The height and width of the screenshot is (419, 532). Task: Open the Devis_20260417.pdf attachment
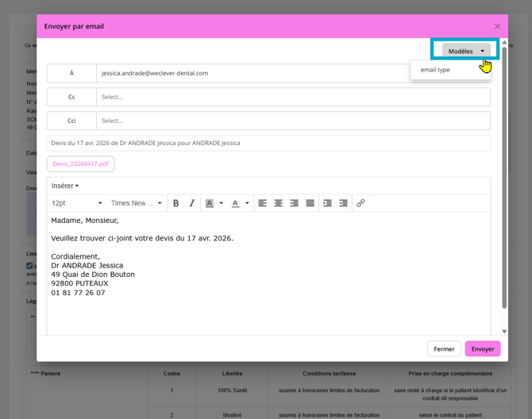(x=80, y=163)
